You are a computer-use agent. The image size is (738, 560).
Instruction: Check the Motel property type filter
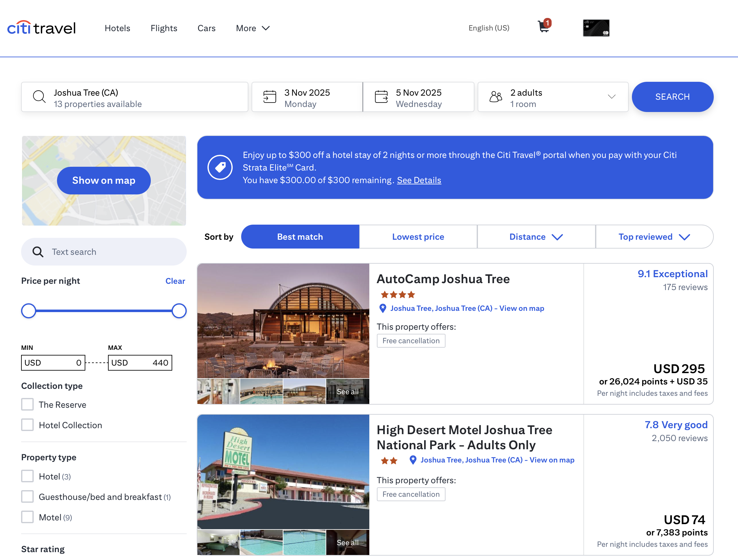[27, 517]
